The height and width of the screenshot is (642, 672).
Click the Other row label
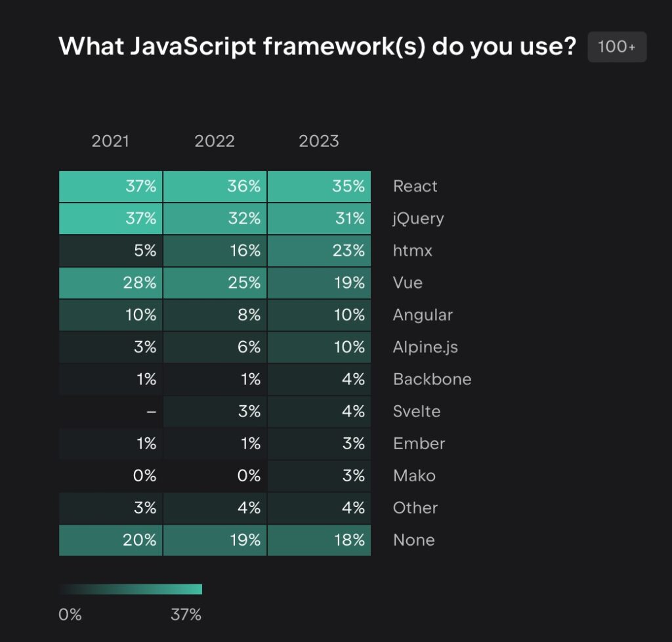tap(415, 508)
